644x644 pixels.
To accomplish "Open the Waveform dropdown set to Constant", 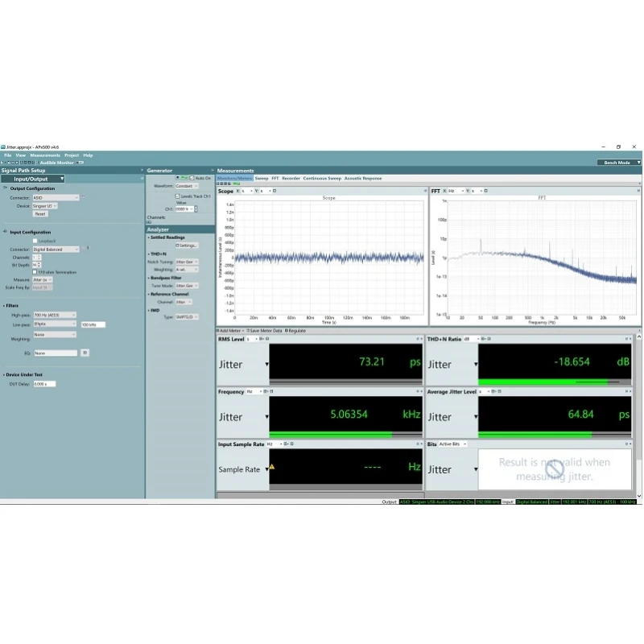I will click(x=187, y=185).
